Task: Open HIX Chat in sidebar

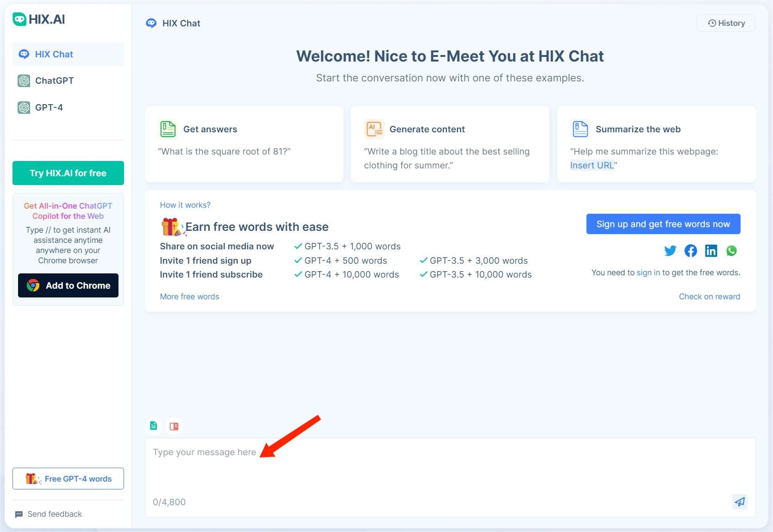Action: (68, 54)
